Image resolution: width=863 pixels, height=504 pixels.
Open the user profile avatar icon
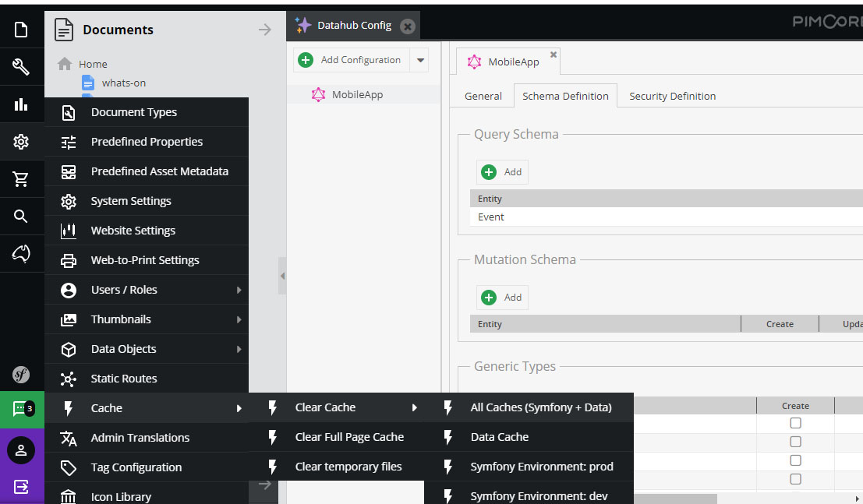pyautogui.click(x=21, y=450)
